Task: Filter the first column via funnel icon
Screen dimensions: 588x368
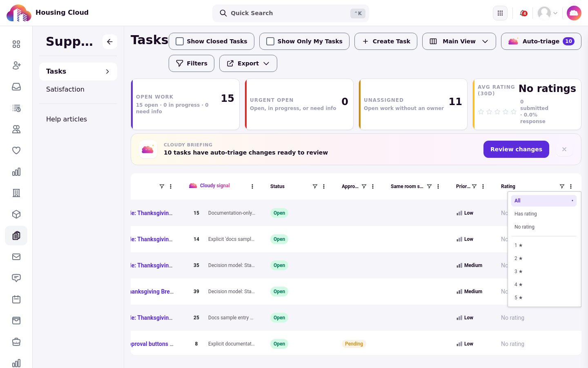Action: pos(162,186)
